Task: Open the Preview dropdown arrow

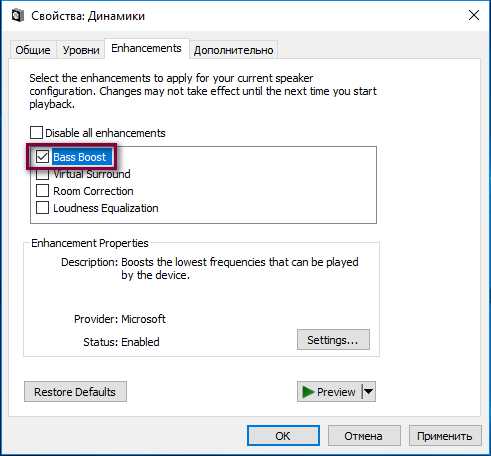Action: click(x=368, y=391)
